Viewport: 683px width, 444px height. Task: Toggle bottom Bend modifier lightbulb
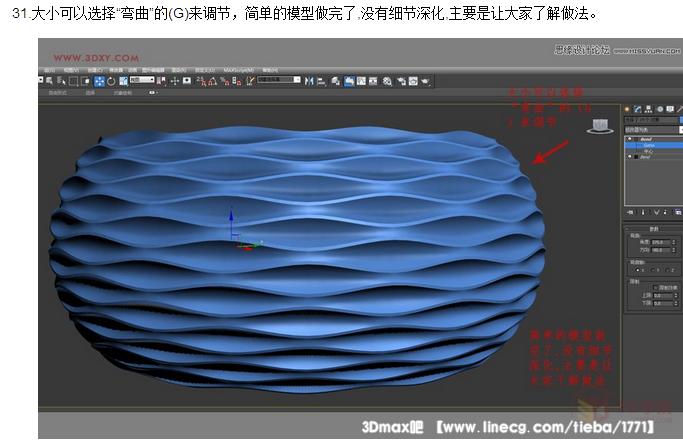click(629, 157)
